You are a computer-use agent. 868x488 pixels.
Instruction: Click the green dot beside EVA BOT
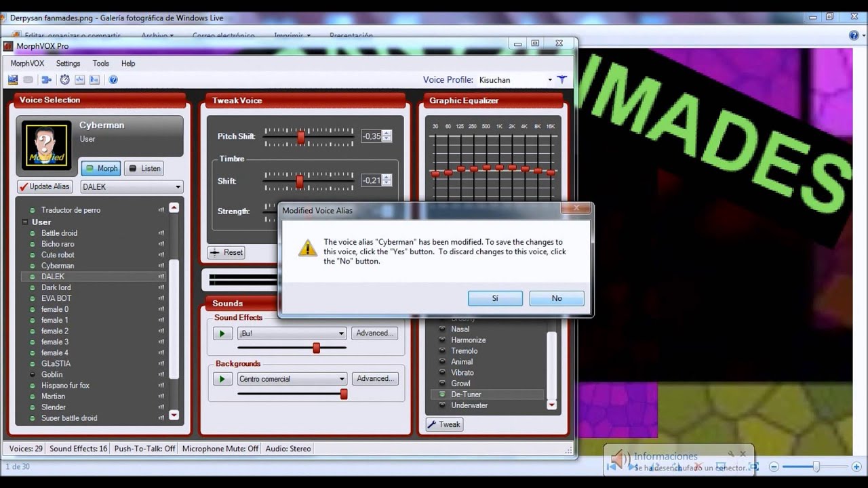[x=32, y=298]
